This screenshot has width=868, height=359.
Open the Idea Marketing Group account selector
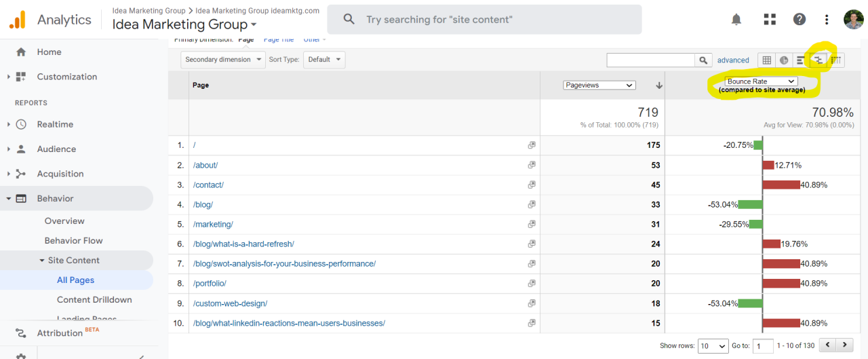point(184,24)
